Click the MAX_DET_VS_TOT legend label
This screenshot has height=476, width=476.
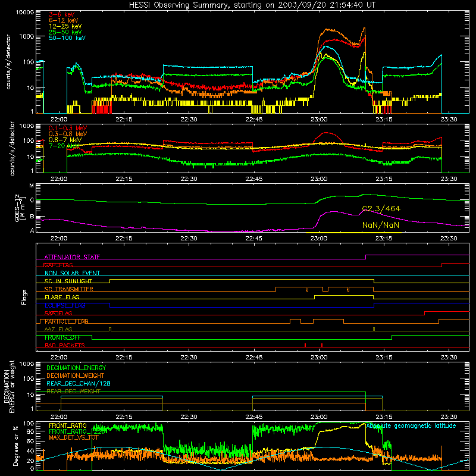point(74,437)
